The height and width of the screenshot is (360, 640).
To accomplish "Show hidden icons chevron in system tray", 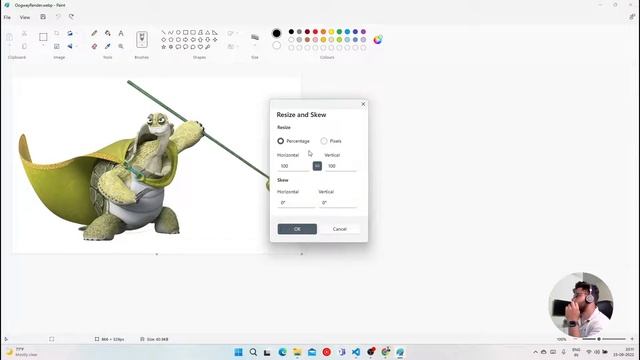I will (535, 352).
